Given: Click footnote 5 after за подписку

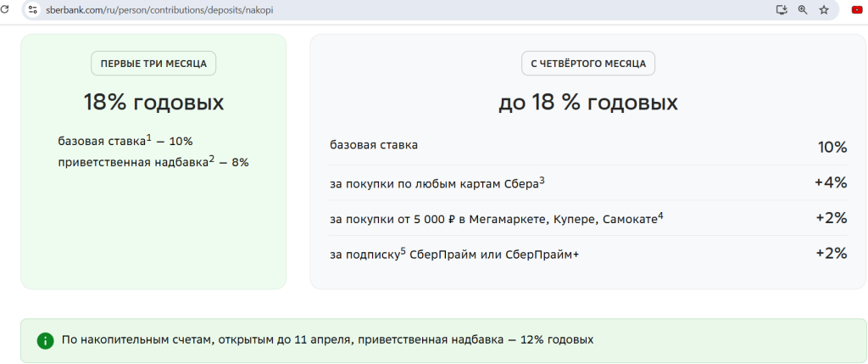Looking at the screenshot, I should pos(403,251).
